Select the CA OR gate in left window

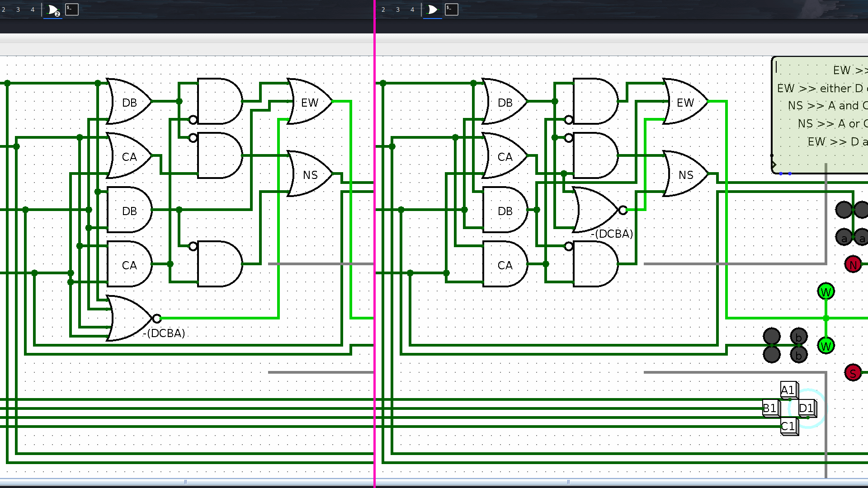(129, 155)
